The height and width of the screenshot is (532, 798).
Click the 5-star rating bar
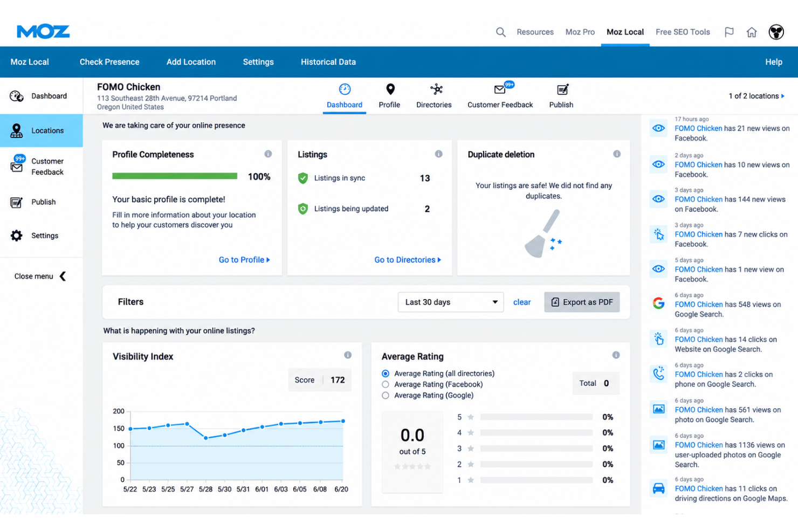[536, 417]
